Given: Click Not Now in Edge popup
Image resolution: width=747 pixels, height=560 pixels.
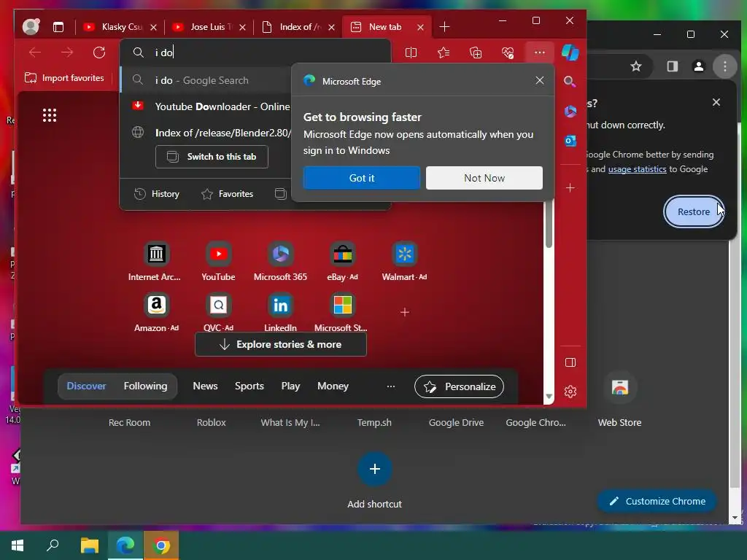Looking at the screenshot, I should click(x=484, y=178).
